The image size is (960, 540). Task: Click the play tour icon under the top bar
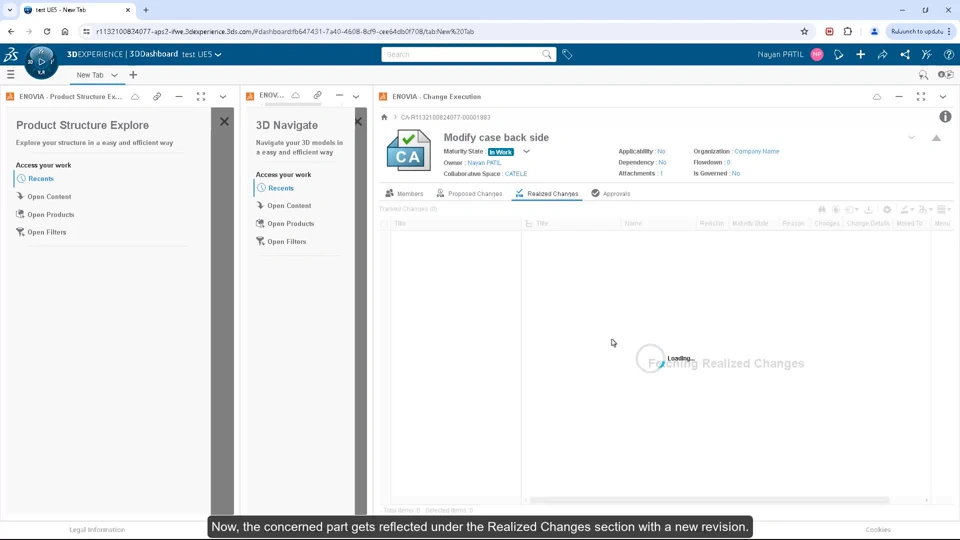[946, 75]
